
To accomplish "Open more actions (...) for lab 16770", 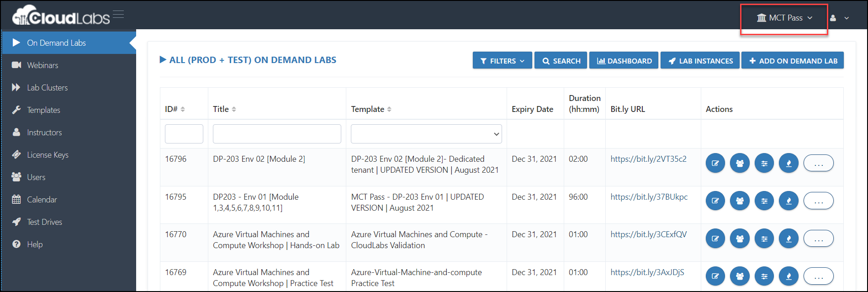I will pos(819,239).
